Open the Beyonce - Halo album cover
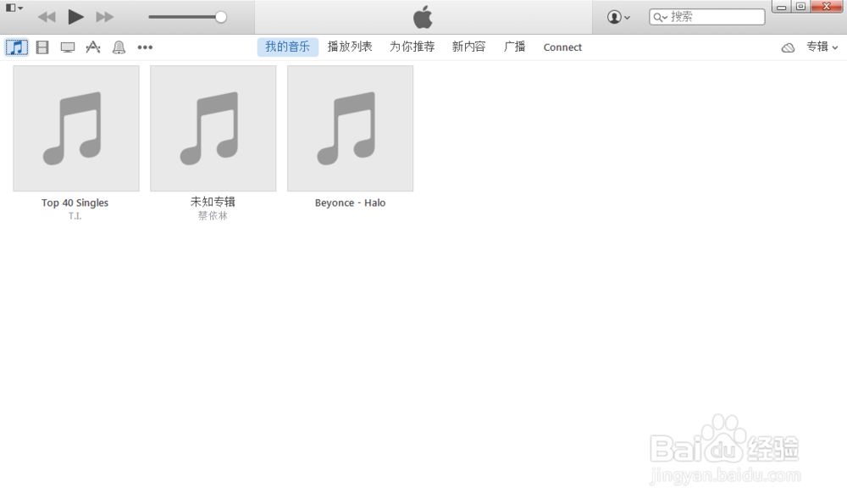847x504 pixels. click(x=350, y=129)
